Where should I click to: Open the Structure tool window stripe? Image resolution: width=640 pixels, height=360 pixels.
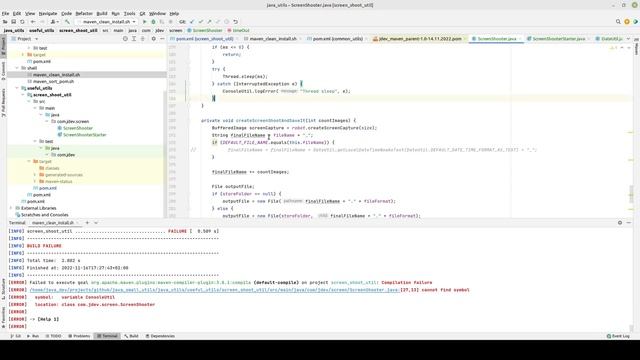coord(3,289)
